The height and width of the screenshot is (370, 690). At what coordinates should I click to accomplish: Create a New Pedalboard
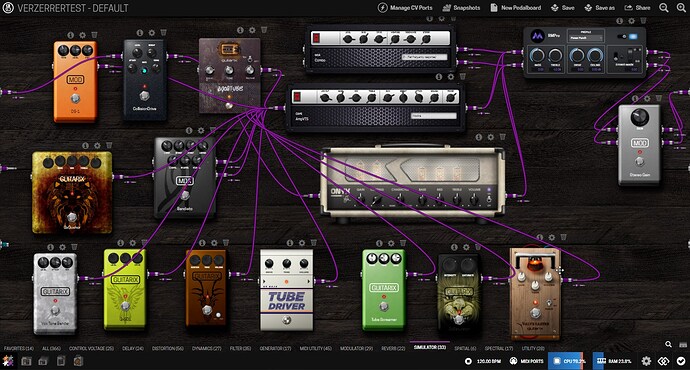[515, 7]
